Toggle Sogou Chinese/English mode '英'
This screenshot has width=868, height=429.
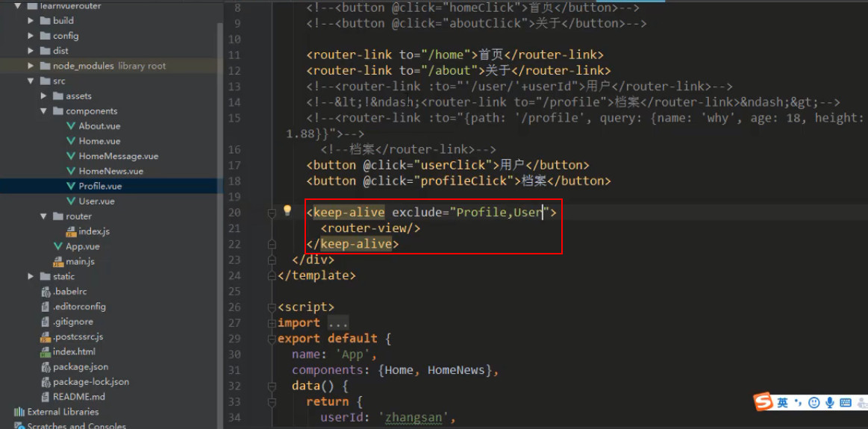[782, 402]
